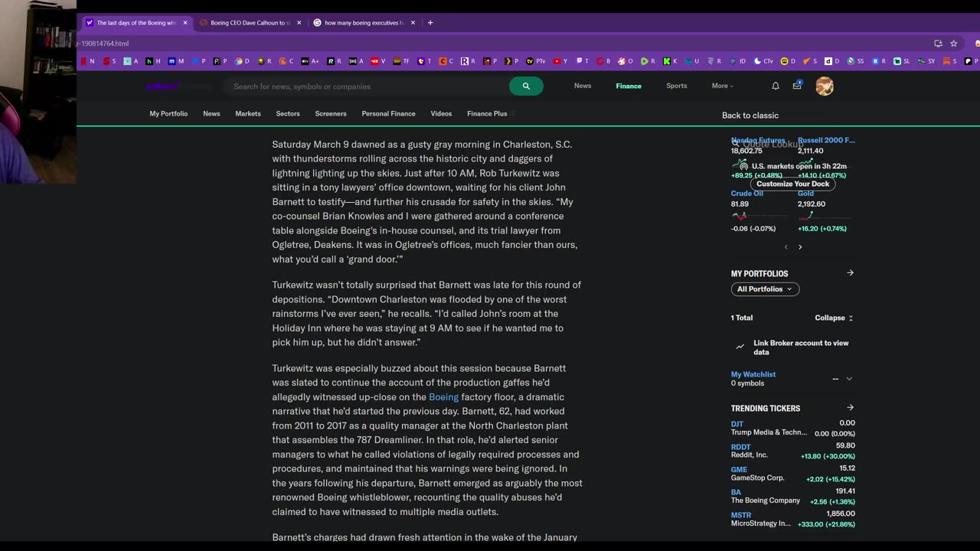Viewport: 980px width, 551px height.
Task: Click the Back to classic link
Action: coord(750,116)
